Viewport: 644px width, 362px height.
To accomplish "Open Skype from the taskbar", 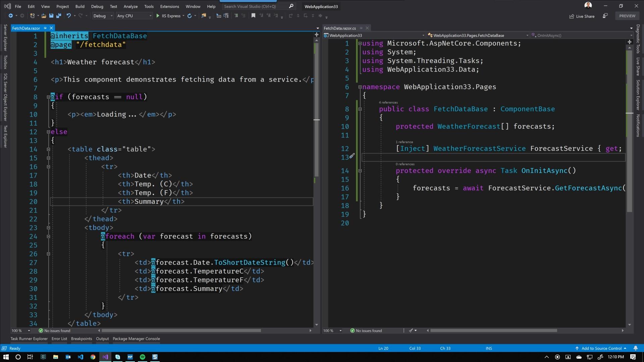I will (118, 357).
